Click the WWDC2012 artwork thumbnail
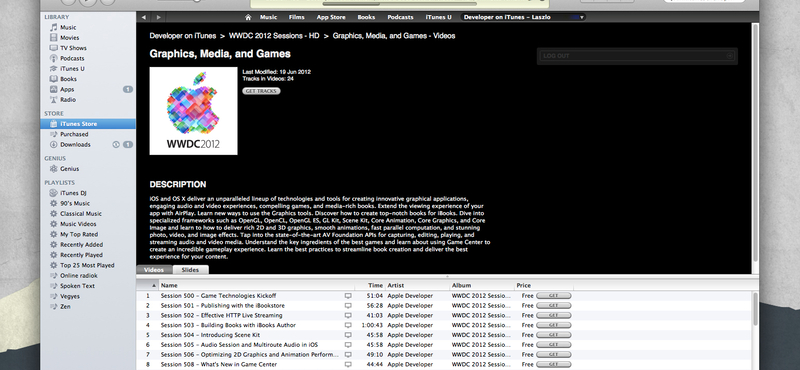Viewport: 800px width, 370px height. pos(193,111)
